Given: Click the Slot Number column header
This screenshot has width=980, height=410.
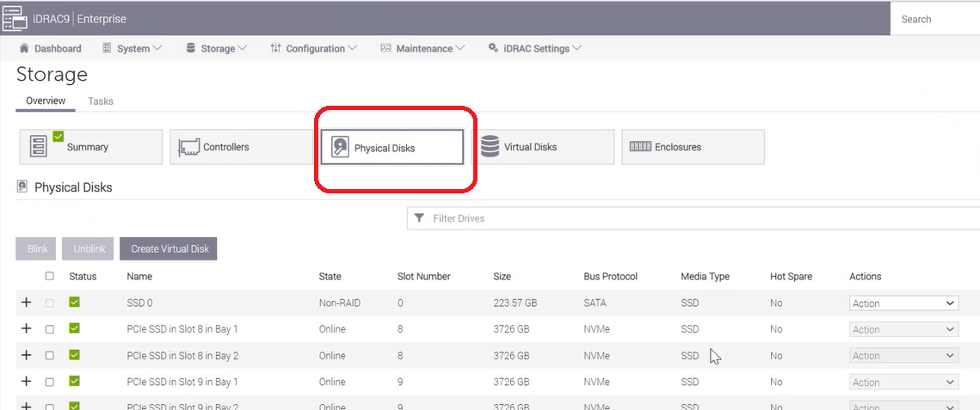Looking at the screenshot, I should 424,277.
